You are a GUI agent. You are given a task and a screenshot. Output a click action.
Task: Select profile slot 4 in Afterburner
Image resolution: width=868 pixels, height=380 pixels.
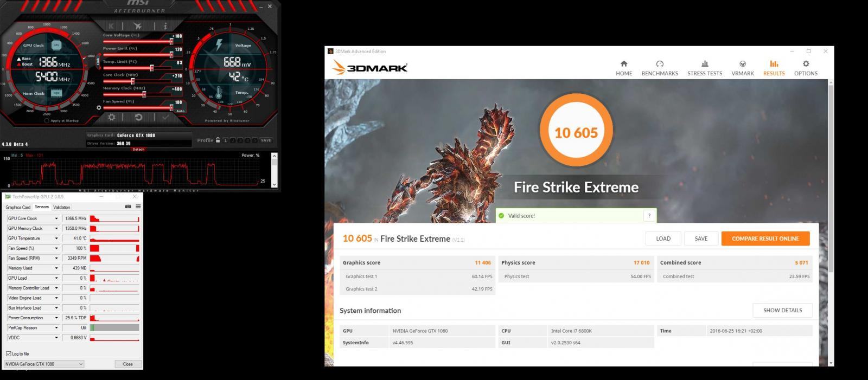(246, 140)
